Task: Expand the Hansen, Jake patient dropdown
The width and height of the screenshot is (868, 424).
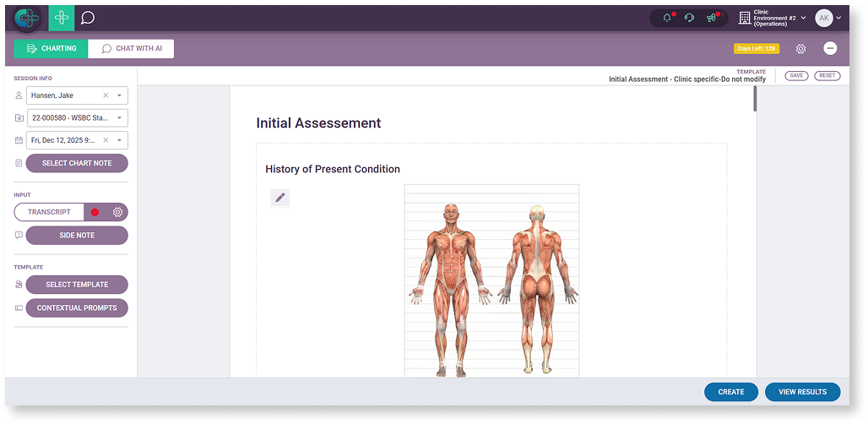Action: point(119,95)
